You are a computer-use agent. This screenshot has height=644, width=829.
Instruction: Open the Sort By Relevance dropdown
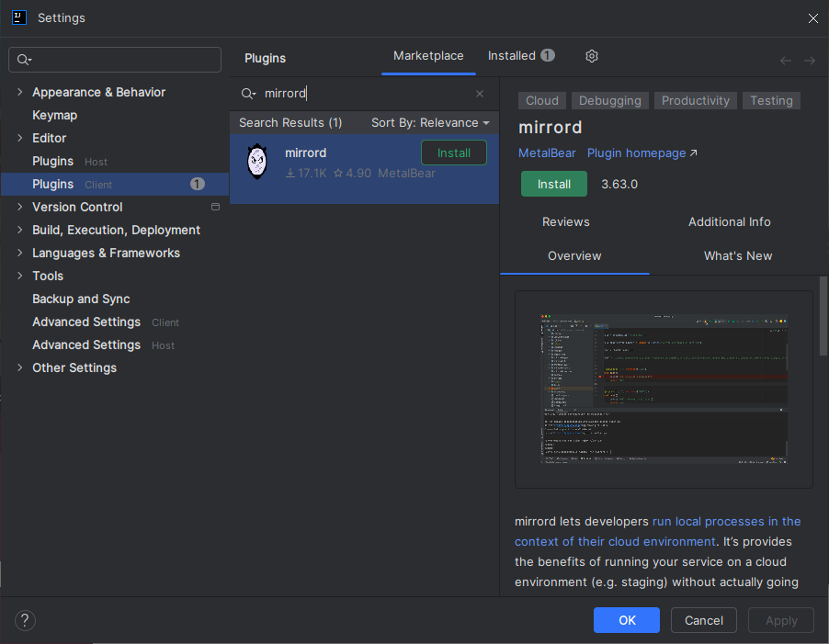(x=430, y=122)
